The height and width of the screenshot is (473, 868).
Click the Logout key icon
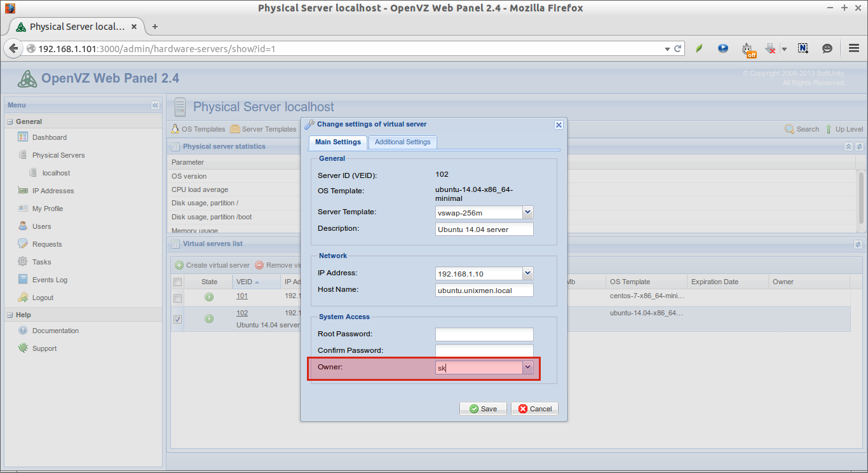[23, 298]
